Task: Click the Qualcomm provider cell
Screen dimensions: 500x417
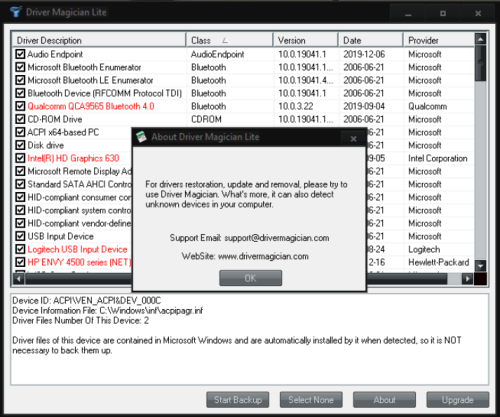Action: click(x=428, y=106)
